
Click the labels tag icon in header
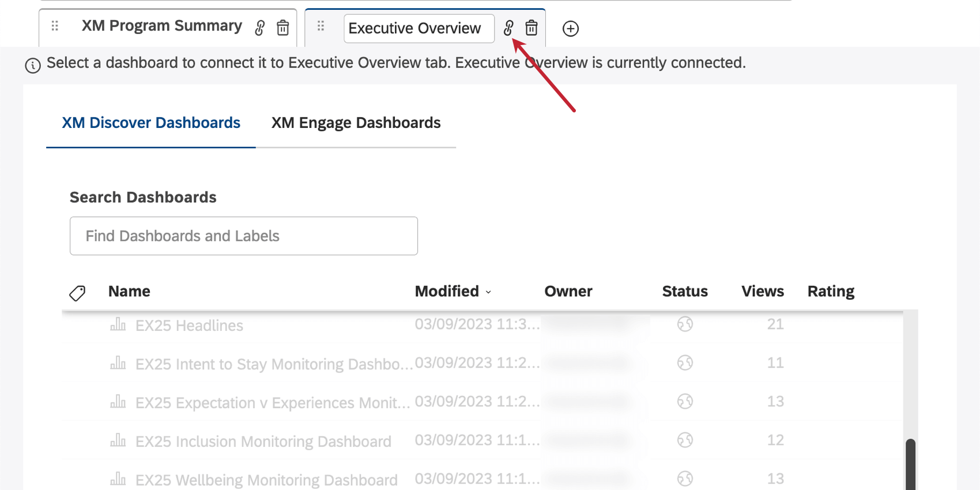tap(77, 293)
